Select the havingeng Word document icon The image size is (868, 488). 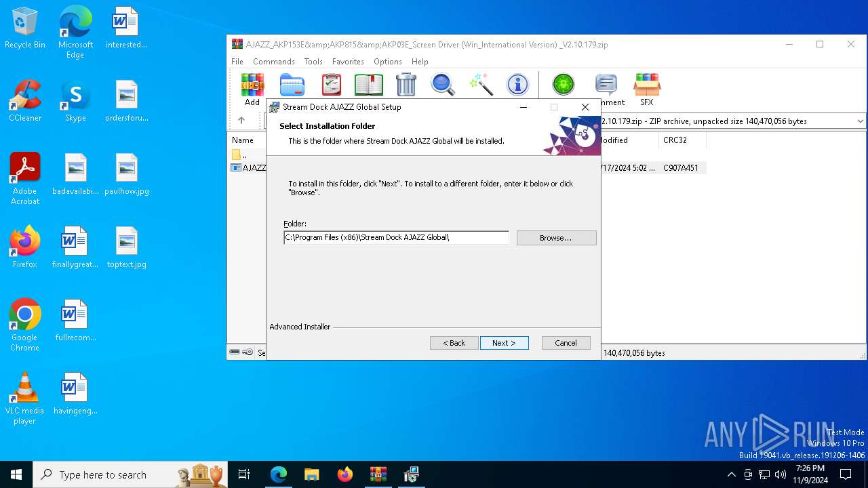[x=75, y=394]
